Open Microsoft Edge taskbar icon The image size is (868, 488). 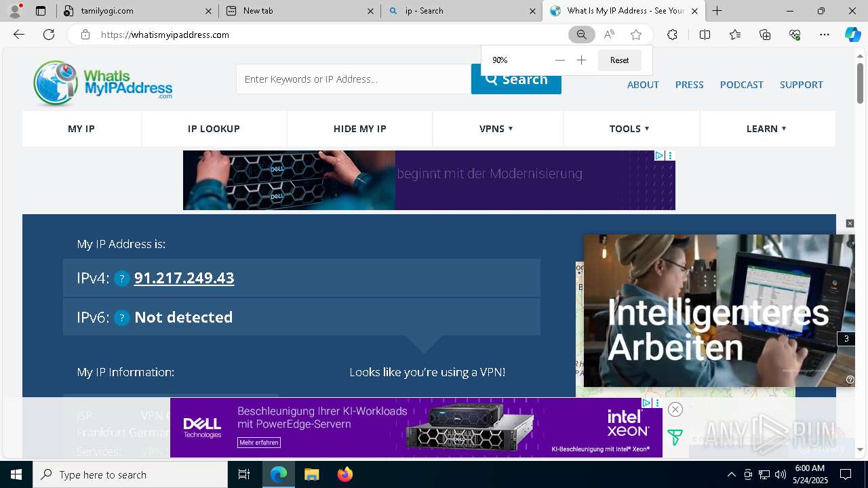tap(279, 474)
